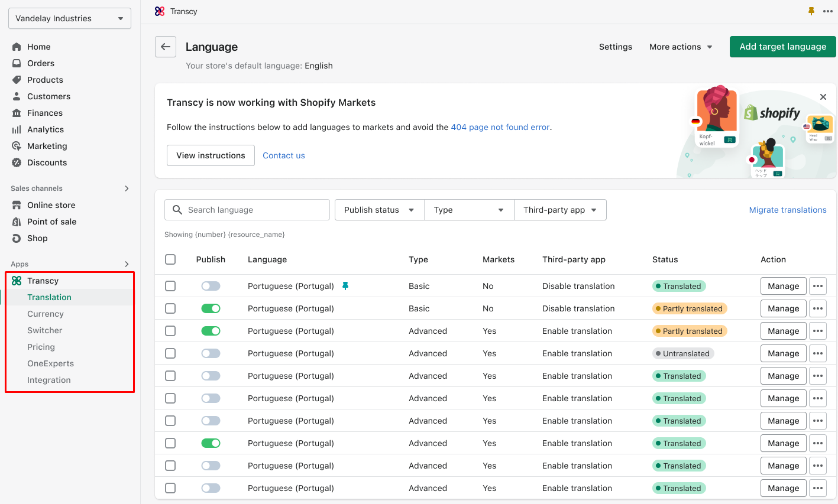Click the Customers person icon
This screenshot has width=838, height=504.
tap(17, 96)
